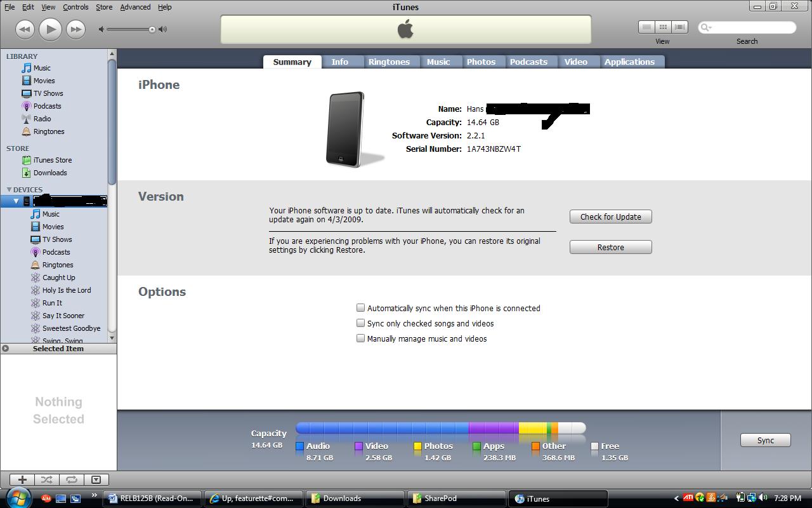
Task: Click Check for Update button
Action: (x=610, y=217)
